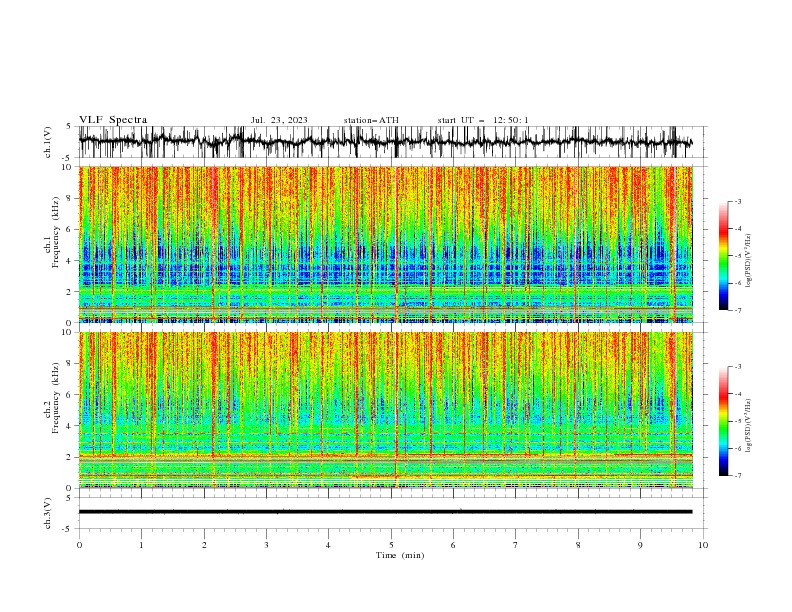
Task: Click inside the ch.2 spectrogram panel
Action: tap(386, 410)
